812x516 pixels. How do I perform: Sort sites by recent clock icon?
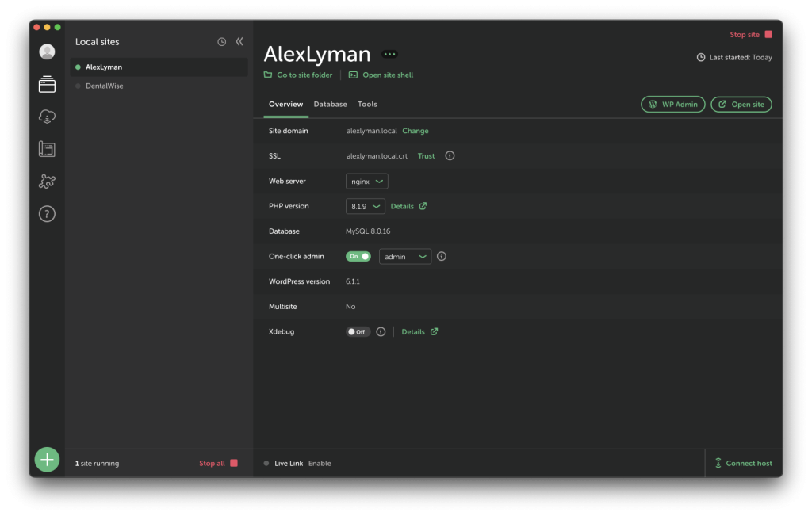[x=222, y=42]
